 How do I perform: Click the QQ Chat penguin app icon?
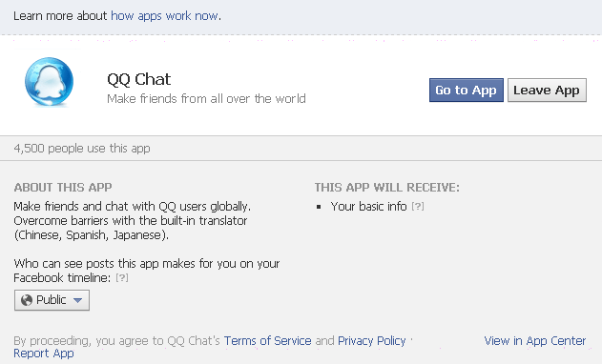50,82
